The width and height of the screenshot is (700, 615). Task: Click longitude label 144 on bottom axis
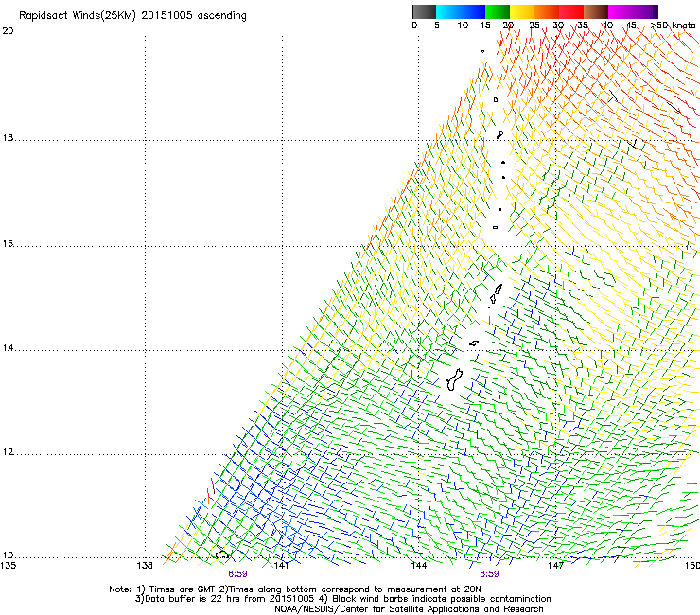pyautogui.click(x=418, y=566)
